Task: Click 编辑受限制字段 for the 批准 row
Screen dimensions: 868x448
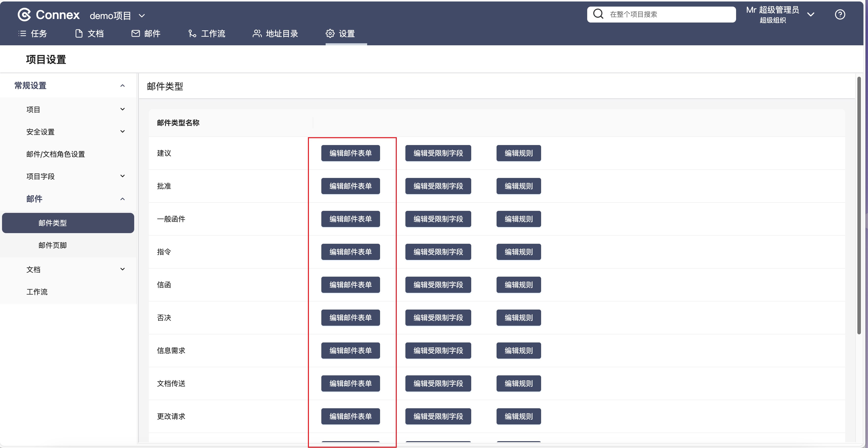Action: (x=438, y=186)
